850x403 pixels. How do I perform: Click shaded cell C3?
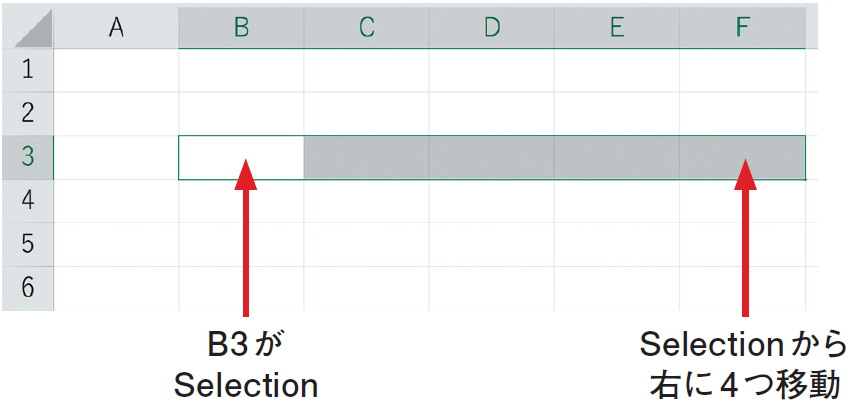coord(366,157)
